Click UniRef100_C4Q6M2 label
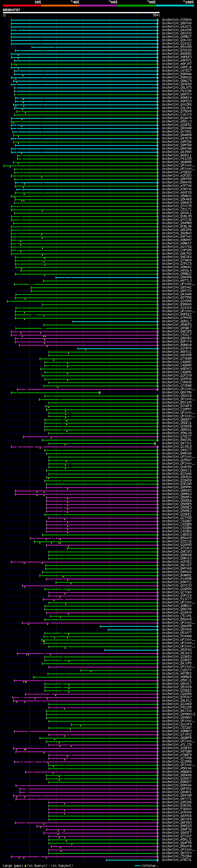Viewport: 197px width, 868px height. pyautogui.click(x=176, y=362)
